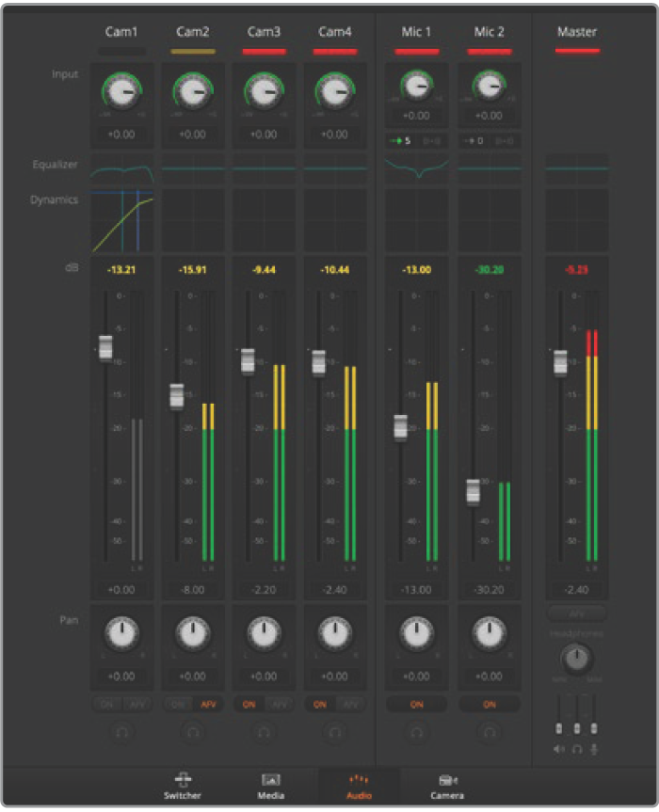The image size is (659, 812).
Task: Turn off the Mic 2 ON button
Action: pos(488,704)
